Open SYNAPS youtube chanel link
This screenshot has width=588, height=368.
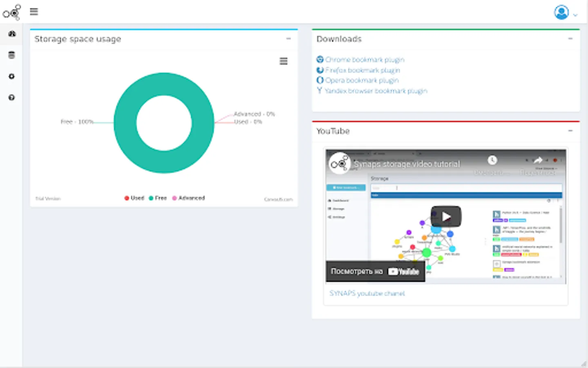point(367,294)
